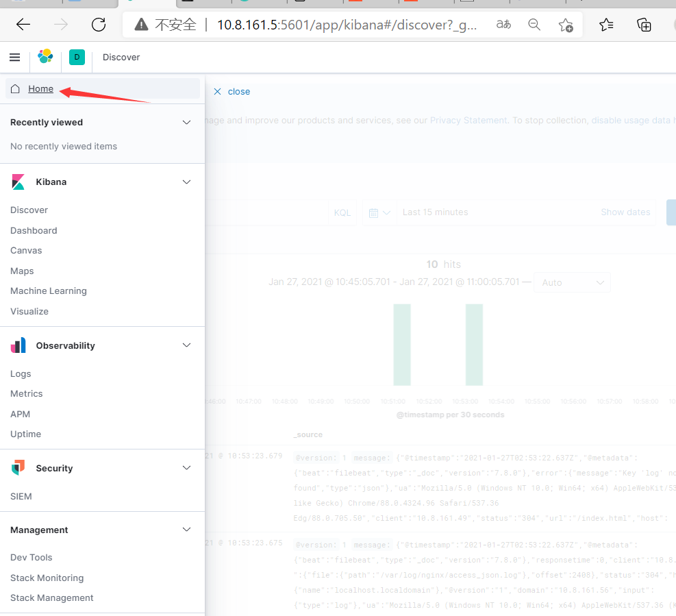
Task: Click the Observability bar chart icon
Action: click(x=18, y=345)
